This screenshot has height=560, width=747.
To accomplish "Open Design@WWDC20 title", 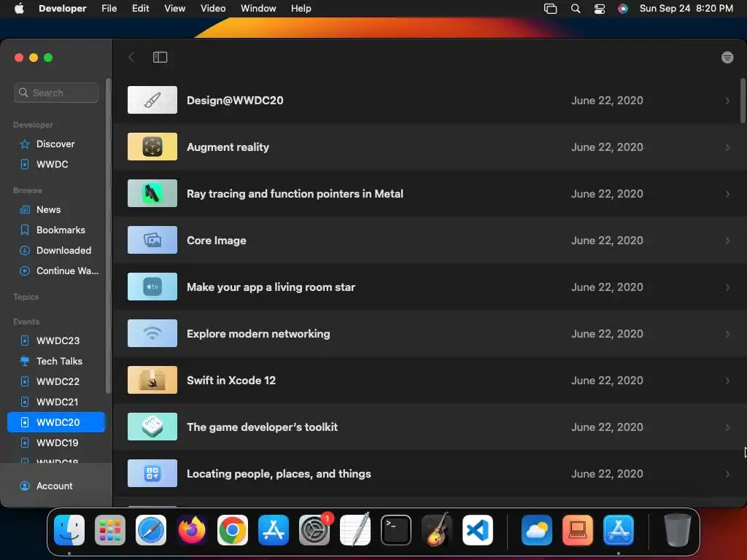I will click(235, 101).
